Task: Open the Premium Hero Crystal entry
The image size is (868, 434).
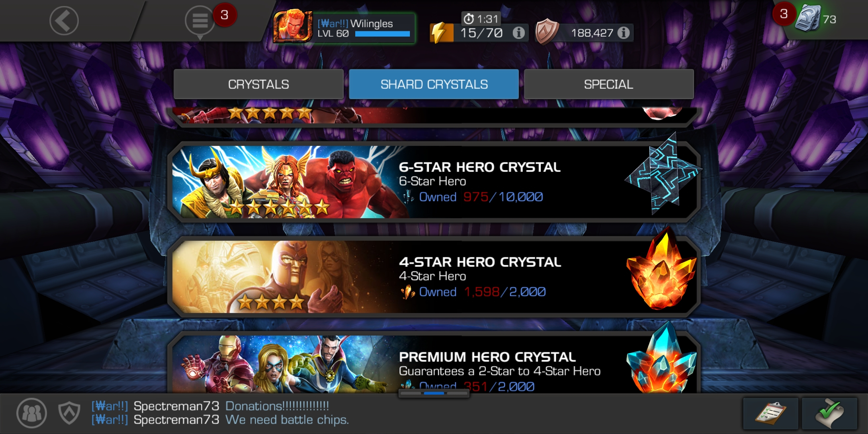Action: [x=434, y=363]
